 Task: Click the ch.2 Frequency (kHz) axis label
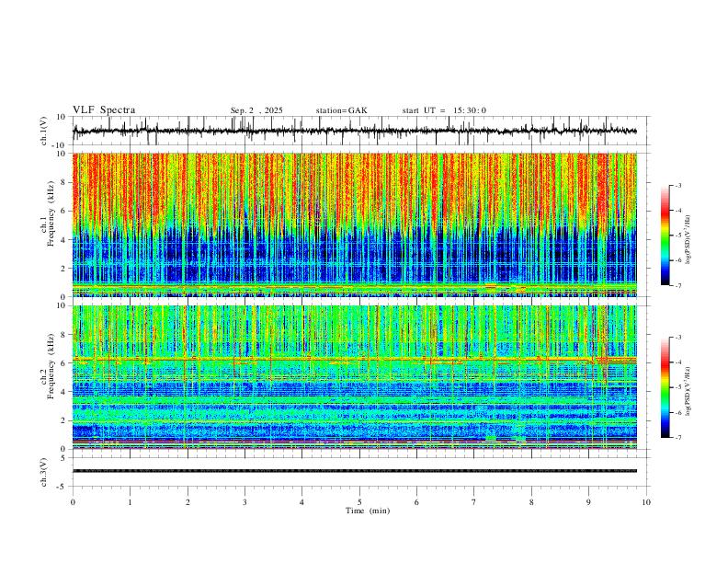coord(48,366)
